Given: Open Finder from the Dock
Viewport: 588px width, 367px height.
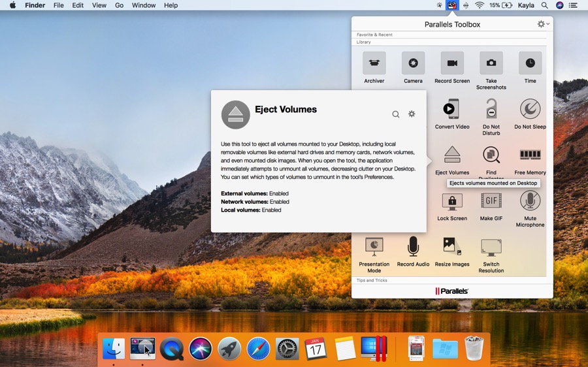Looking at the screenshot, I should coord(114,349).
